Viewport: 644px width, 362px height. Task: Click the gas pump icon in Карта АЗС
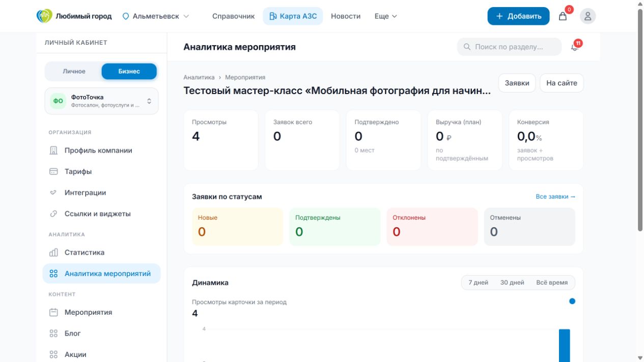coord(273,16)
